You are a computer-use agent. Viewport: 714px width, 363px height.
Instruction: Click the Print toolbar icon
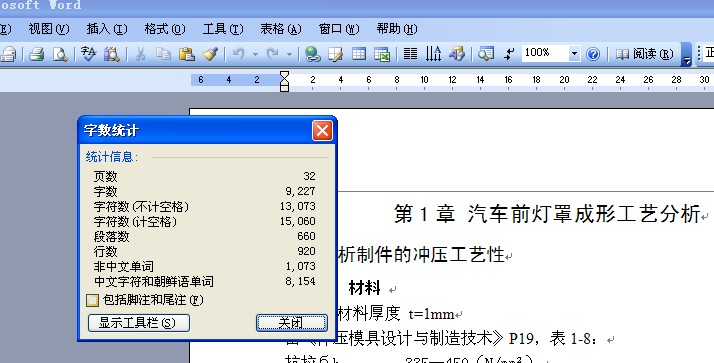tap(36, 54)
